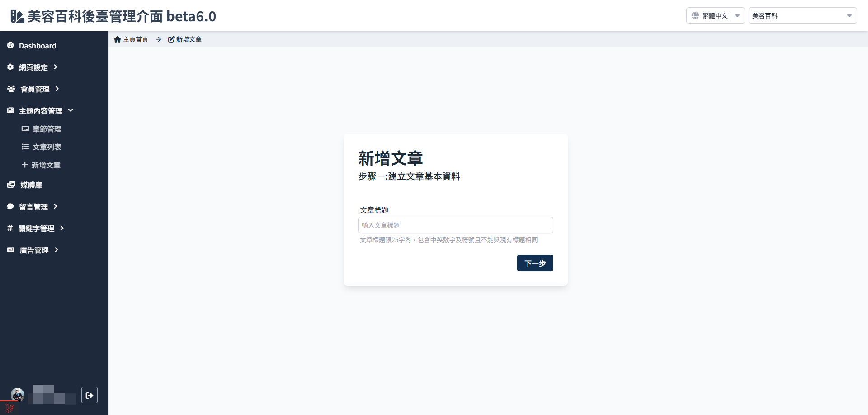
Task: Click the speech bubble icon for 留言管理
Action: point(10,206)
